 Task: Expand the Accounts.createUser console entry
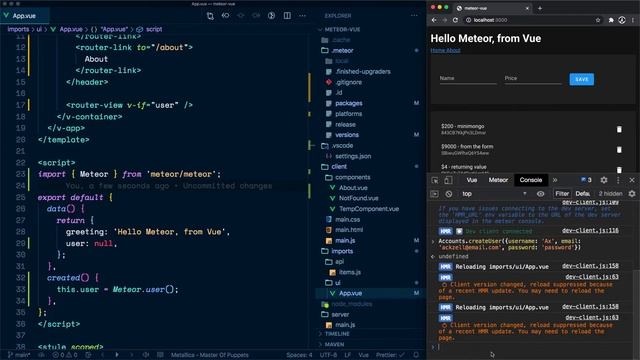433,242
